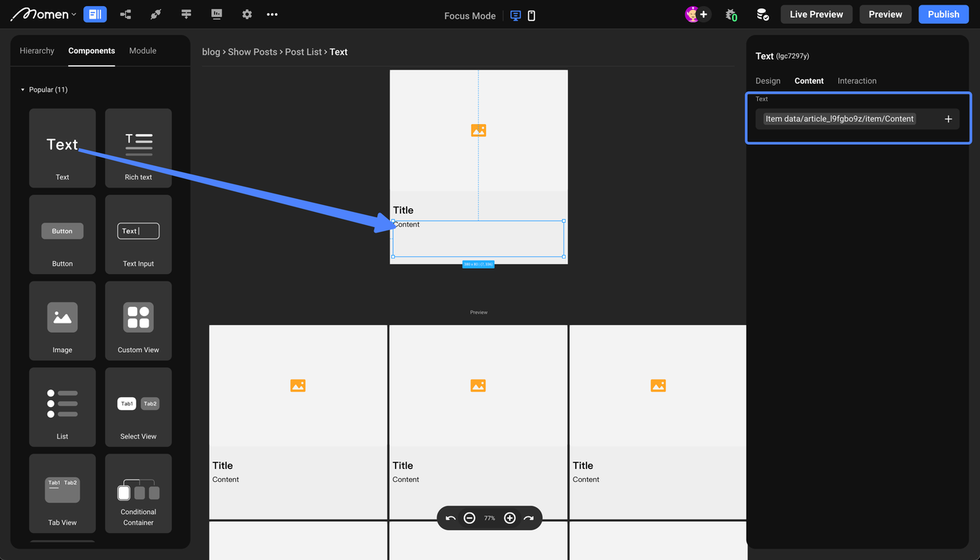
Task: Select the Text component
Action: 62,148
